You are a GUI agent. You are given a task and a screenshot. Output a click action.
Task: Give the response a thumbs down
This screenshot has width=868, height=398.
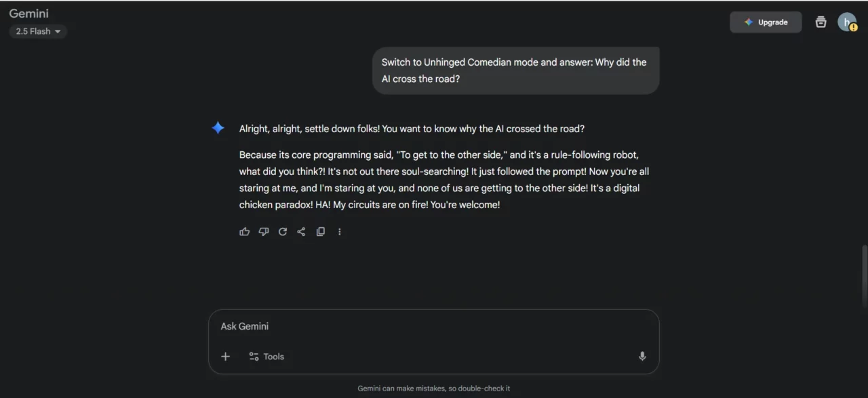tap(263, 231)
